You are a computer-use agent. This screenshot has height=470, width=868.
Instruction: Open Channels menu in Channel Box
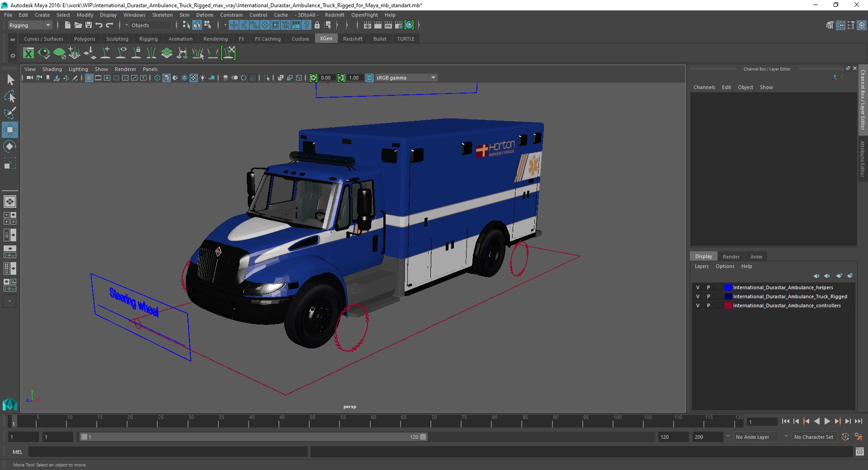(x=704, y=87)
